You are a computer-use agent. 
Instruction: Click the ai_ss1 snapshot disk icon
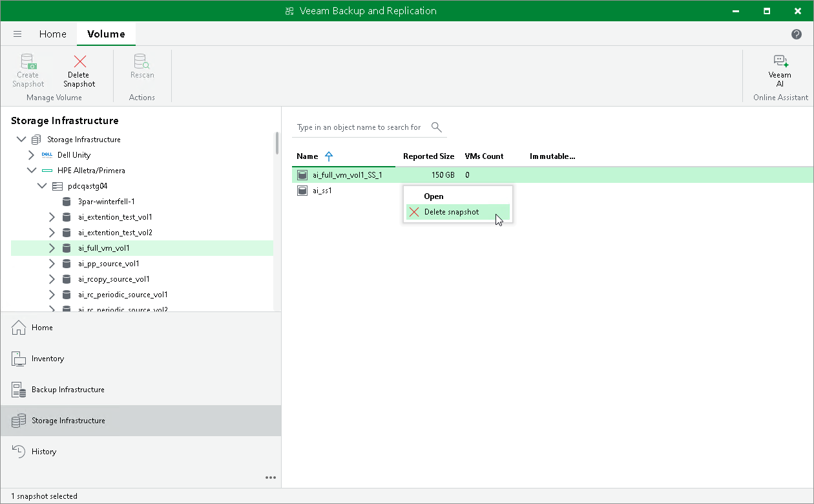coord(302,191)
